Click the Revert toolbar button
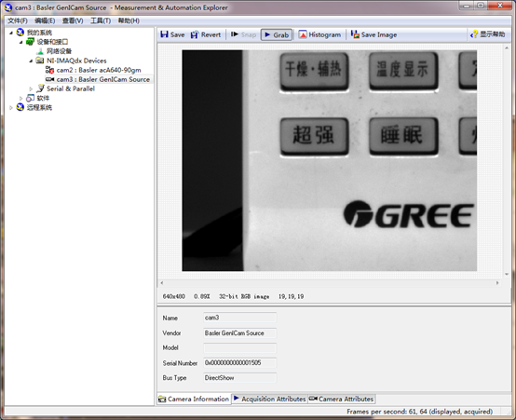Screen dimensions: 516x420 [206, 34]
